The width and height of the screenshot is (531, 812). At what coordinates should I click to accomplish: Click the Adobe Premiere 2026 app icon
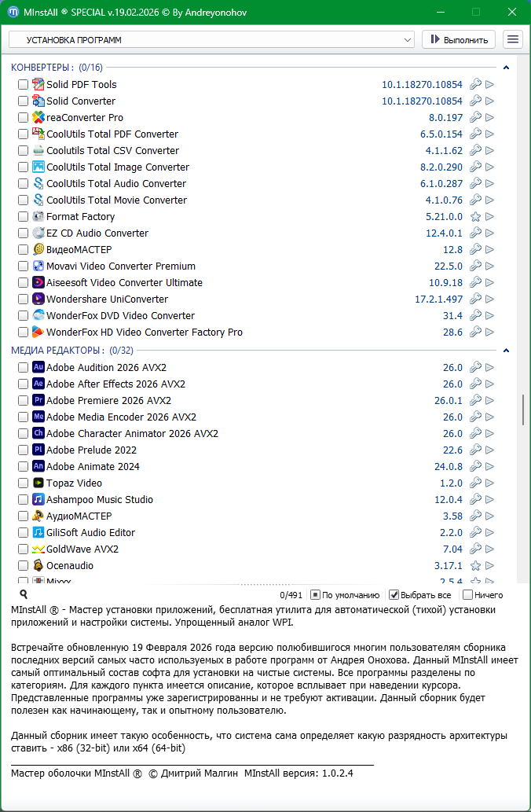click(x=38, y=401)
